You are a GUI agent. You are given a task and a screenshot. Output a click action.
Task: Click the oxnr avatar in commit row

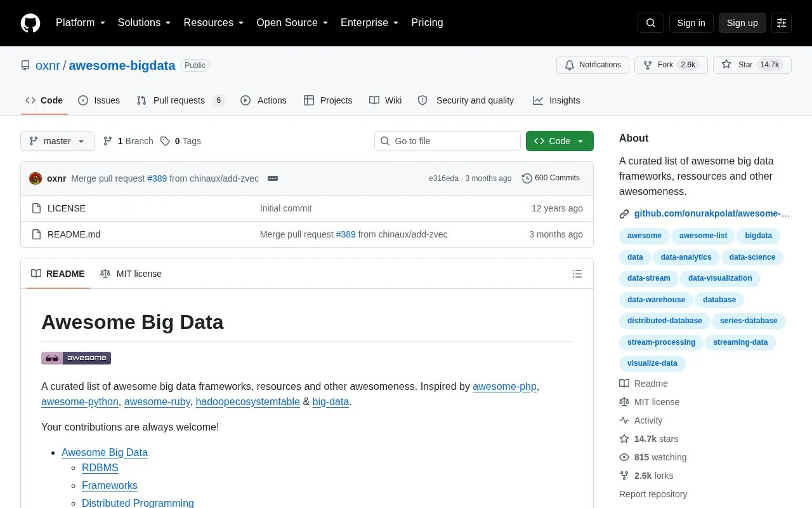tap(36, 178)
